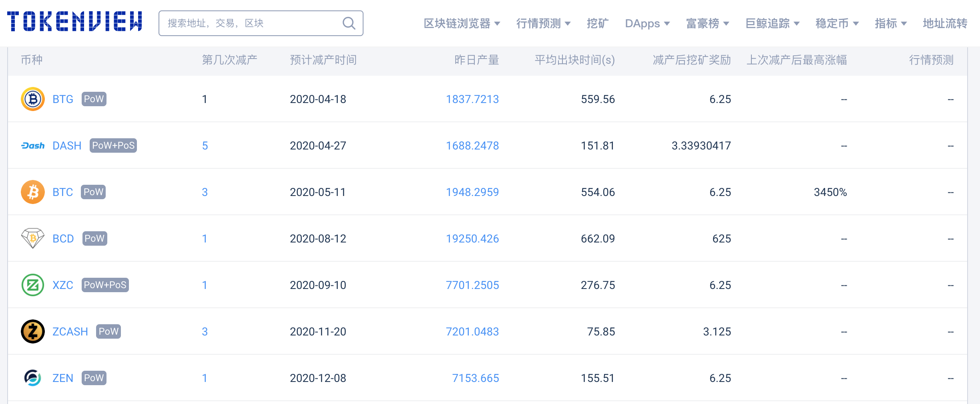This screenshot has width=980, height=404.
Task: Click DASH halving count 5
Action: (205, 145)
